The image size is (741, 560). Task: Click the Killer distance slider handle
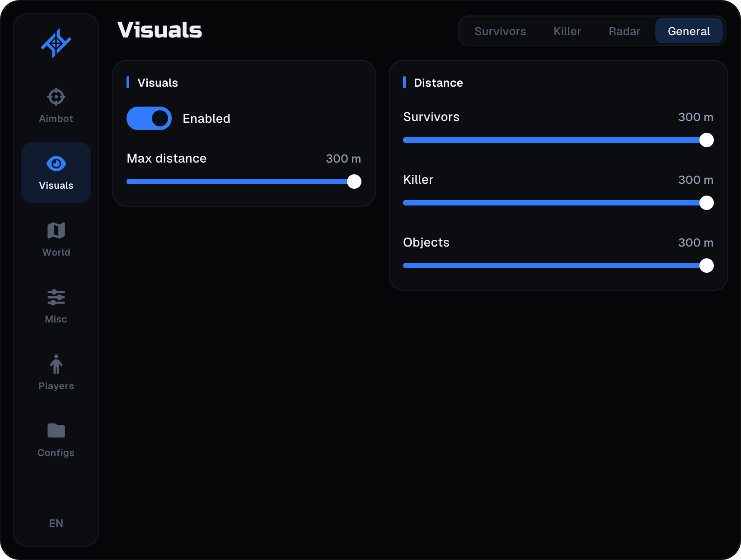(x=707, y=203)
